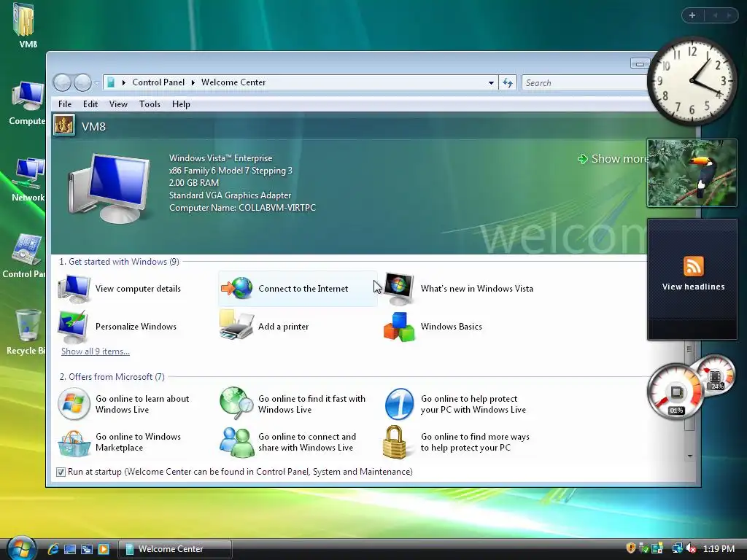Select the Network desktop icon
747x560 pixels.
click(x=28, y=180)
